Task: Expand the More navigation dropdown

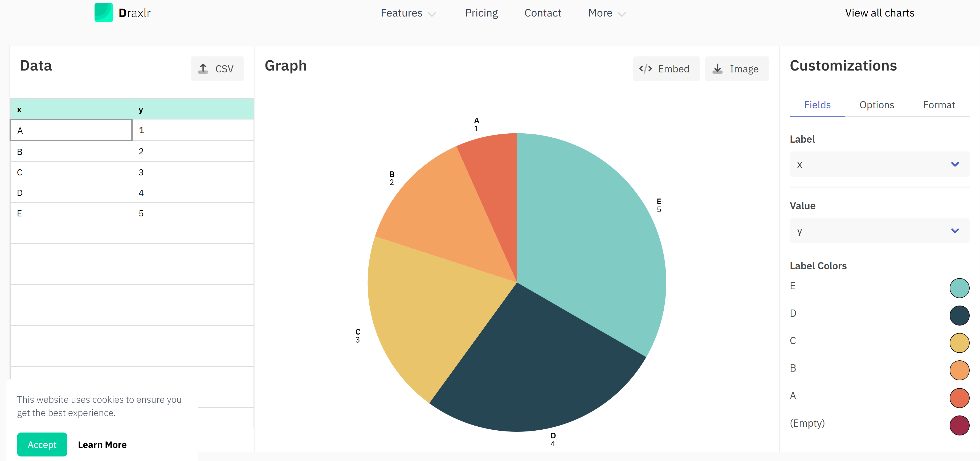Action: 606,13
